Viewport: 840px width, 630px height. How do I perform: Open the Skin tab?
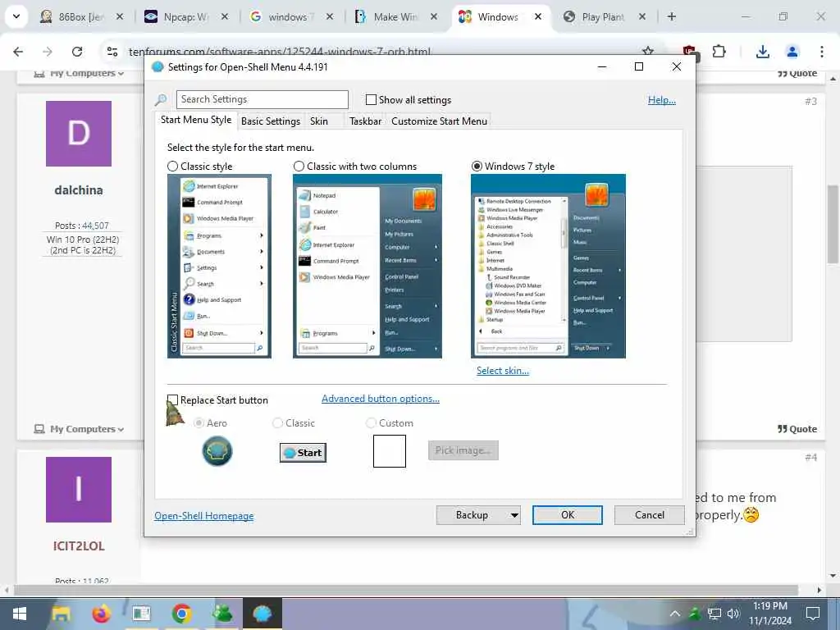coord(319,121)
